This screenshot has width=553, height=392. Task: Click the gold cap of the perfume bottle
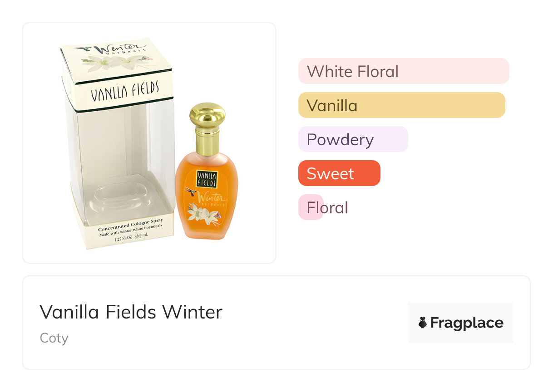pyautogui.click(x=207, y=116)
